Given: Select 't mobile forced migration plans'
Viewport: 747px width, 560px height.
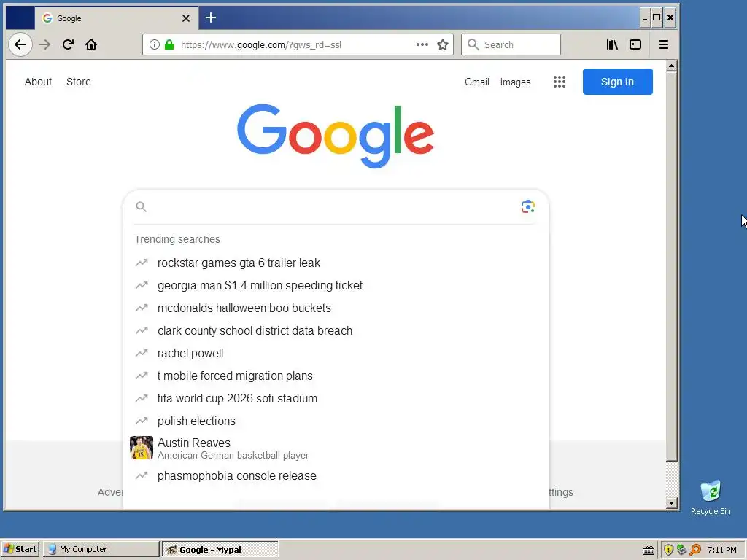Looking at the screenshot, I should tap(235, 376).
